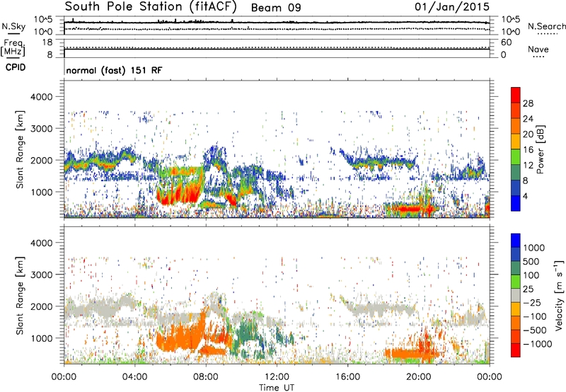Click the "20:00" time tick label
This screenshot has height=392, width=566.
[x=418, y=377]
